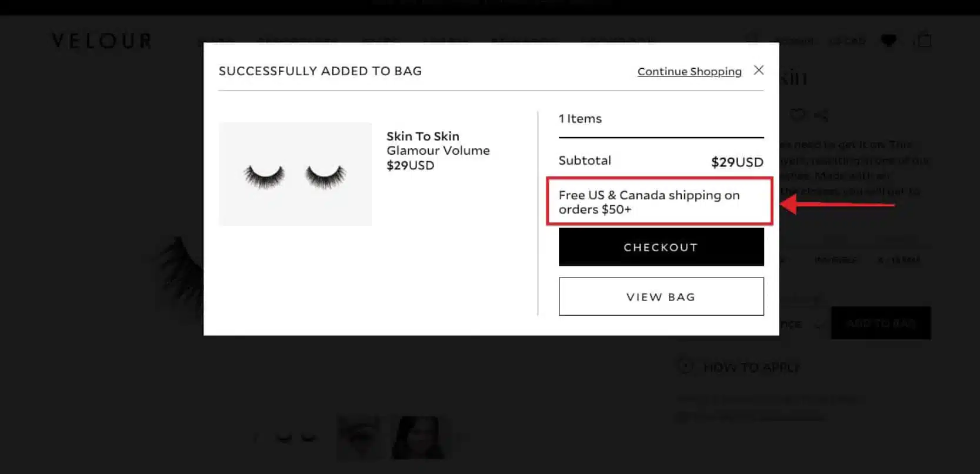Add to wishlist using heart under product title
The height and width of the screenshot is (474, 980).
click(x=797, y=115)
